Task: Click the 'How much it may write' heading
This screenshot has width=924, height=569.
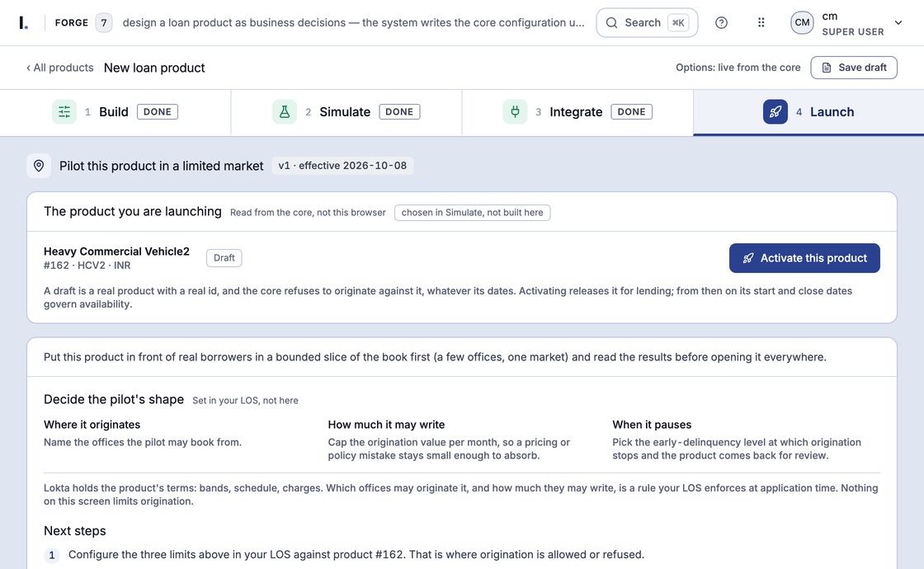Action: pyautogui.click(x=387, y=425)
